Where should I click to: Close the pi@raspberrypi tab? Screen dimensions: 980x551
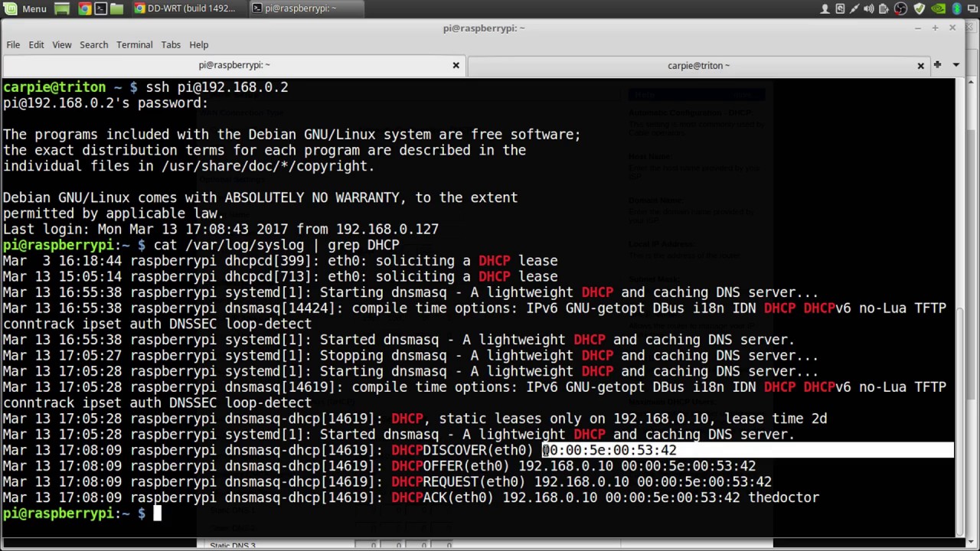pyautogui.click(x=456, y=65)
